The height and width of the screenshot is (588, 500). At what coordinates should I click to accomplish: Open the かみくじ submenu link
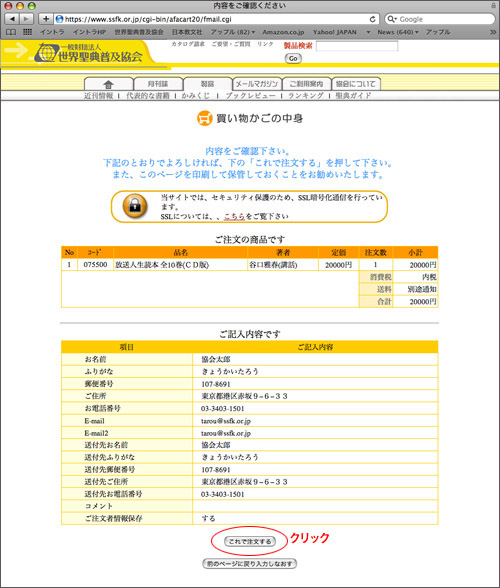tap(195, 96)
